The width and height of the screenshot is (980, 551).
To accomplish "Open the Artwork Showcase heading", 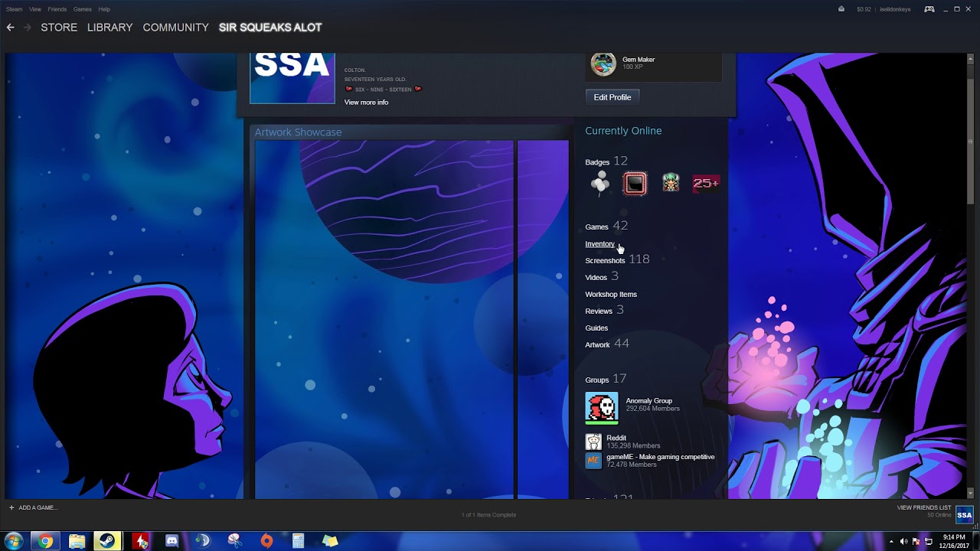I will point(298,132).
